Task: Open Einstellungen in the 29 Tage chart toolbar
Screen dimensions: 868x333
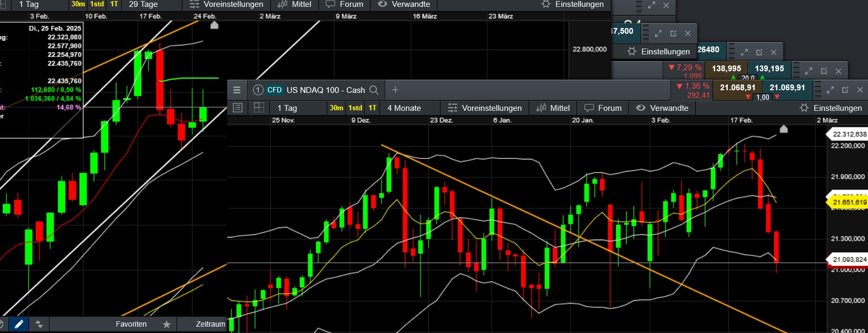Action: tap(572, 4)
